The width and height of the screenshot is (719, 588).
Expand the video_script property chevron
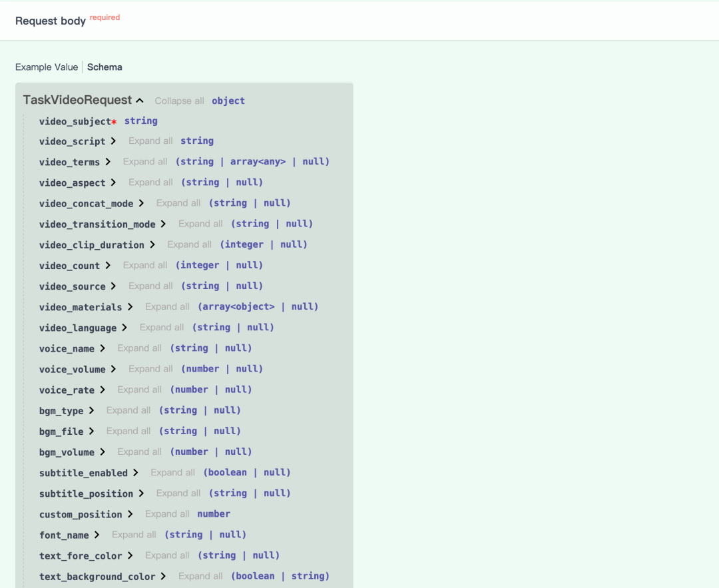point(113,141)
